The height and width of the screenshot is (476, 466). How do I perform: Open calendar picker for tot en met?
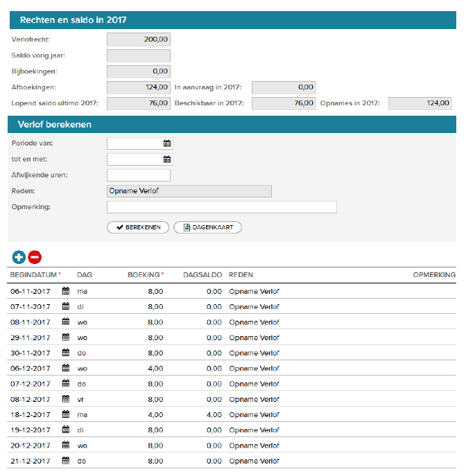click(x=166, y=159)
